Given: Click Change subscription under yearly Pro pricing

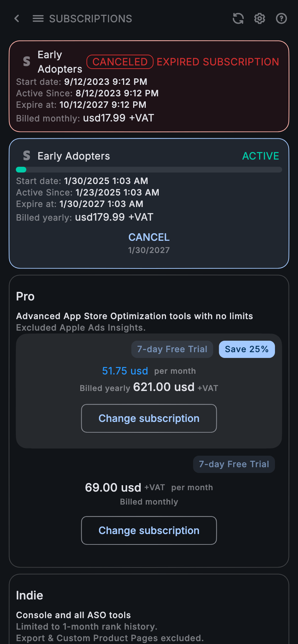Looking at the screenshot, I should (x=149, y=418).
